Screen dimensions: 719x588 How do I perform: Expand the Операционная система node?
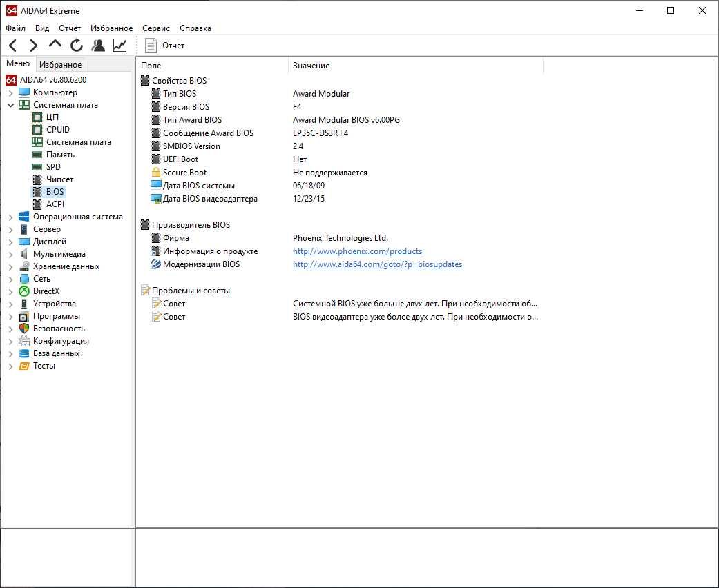pos(10,217)
